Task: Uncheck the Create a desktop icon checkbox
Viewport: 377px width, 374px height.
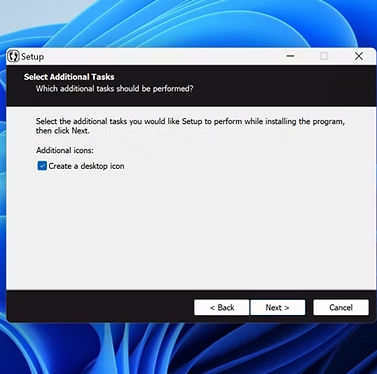Action: (42, 166)
